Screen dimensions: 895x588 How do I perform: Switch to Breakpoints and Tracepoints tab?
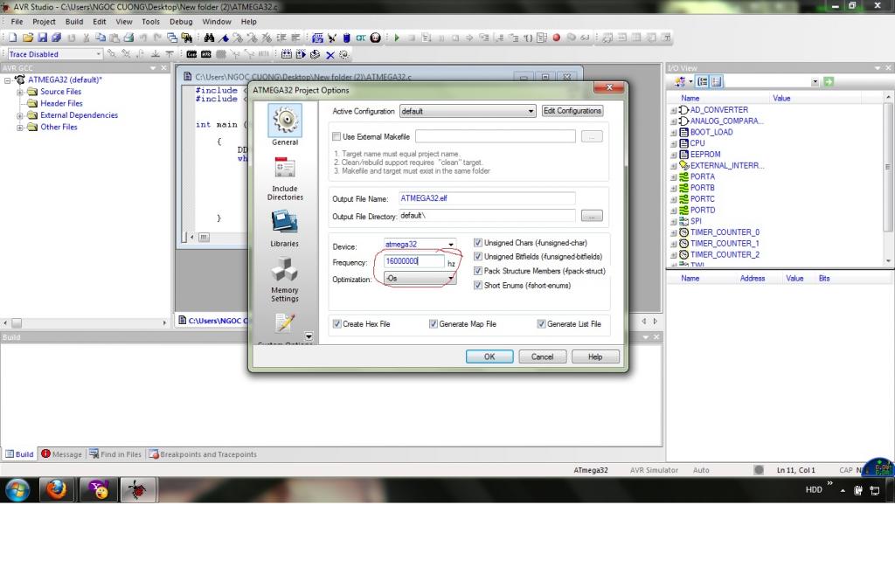click(203, 454)
